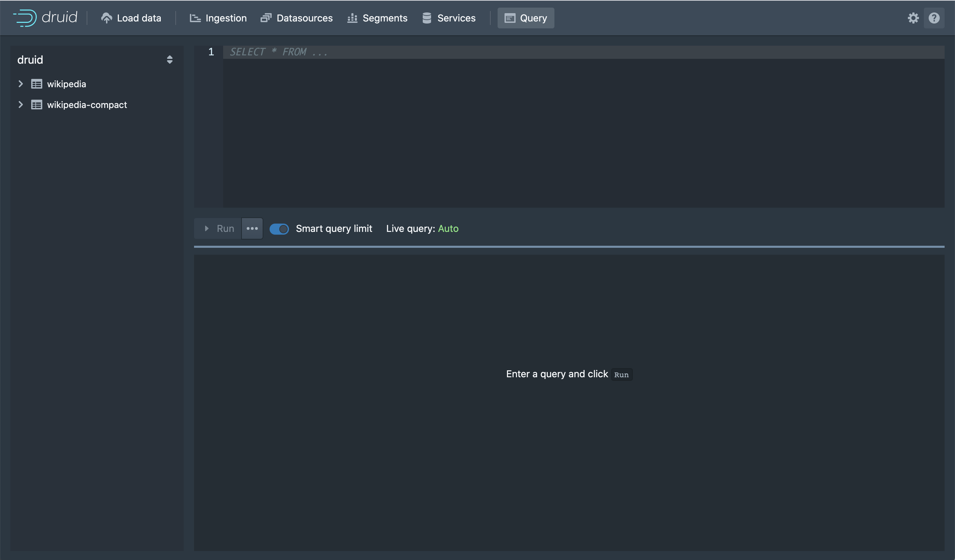Open the settings gear menu
The height and width of the screenshot is (560, 955).
point(913,18)
